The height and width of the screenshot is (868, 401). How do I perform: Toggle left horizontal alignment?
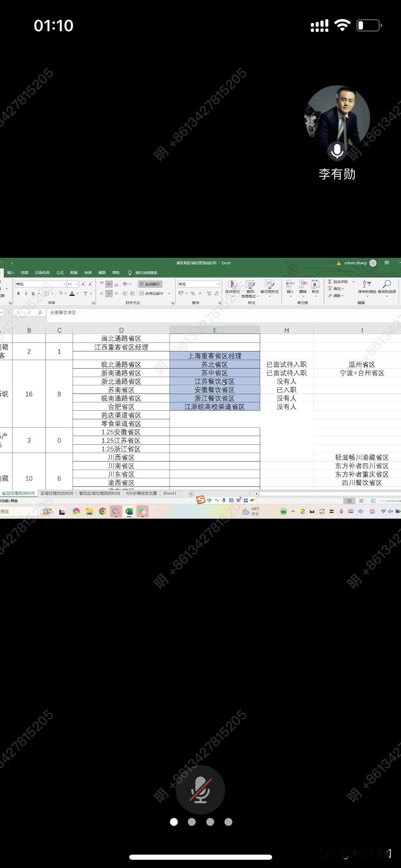pos(101,293)
